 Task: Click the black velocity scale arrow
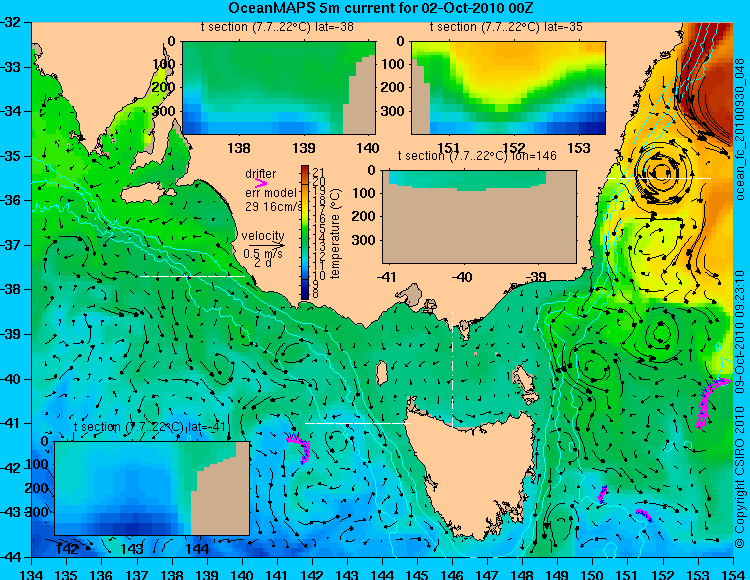point(266,246)
